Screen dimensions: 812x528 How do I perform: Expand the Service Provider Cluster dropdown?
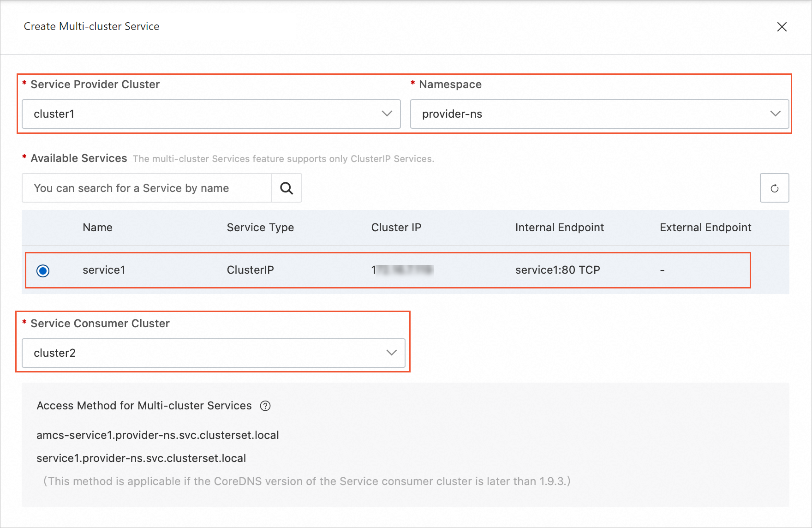387,114
